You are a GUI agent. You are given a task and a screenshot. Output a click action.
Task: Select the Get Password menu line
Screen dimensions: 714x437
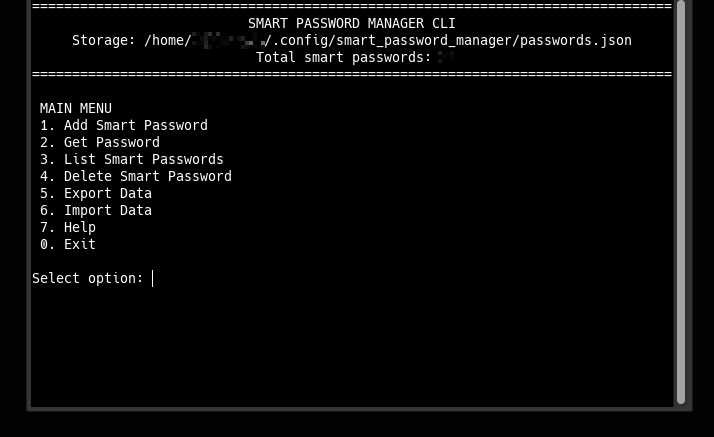coord(100,142)
